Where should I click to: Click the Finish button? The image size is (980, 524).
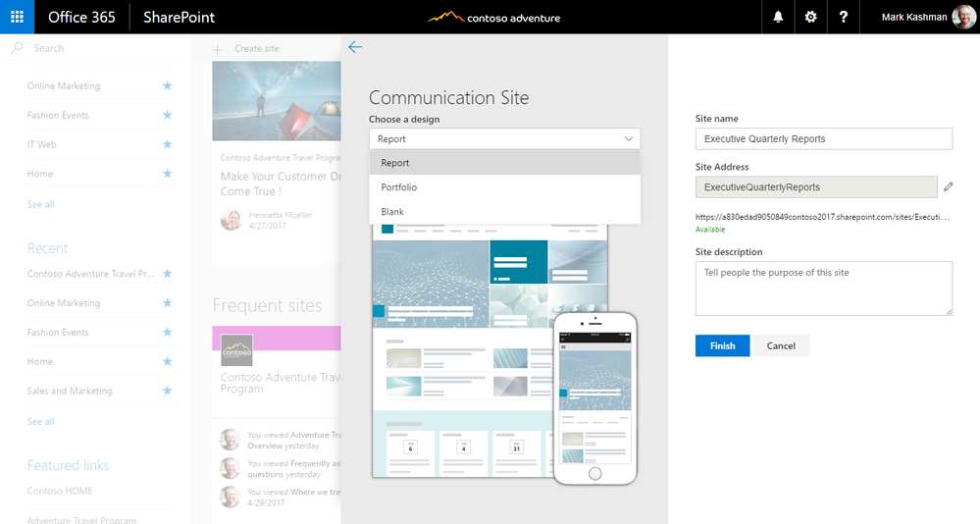click(x=723, y=345)
